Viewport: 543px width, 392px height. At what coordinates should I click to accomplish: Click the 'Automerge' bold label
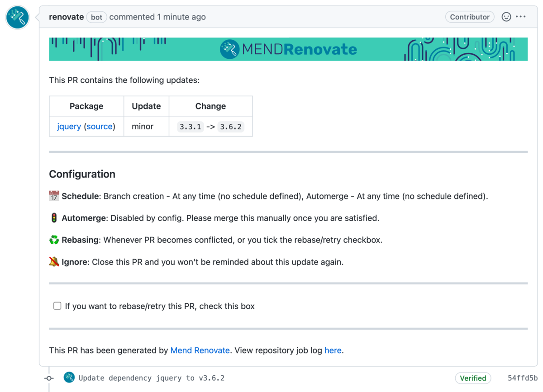pyautogui.click(x=84, y=218)
